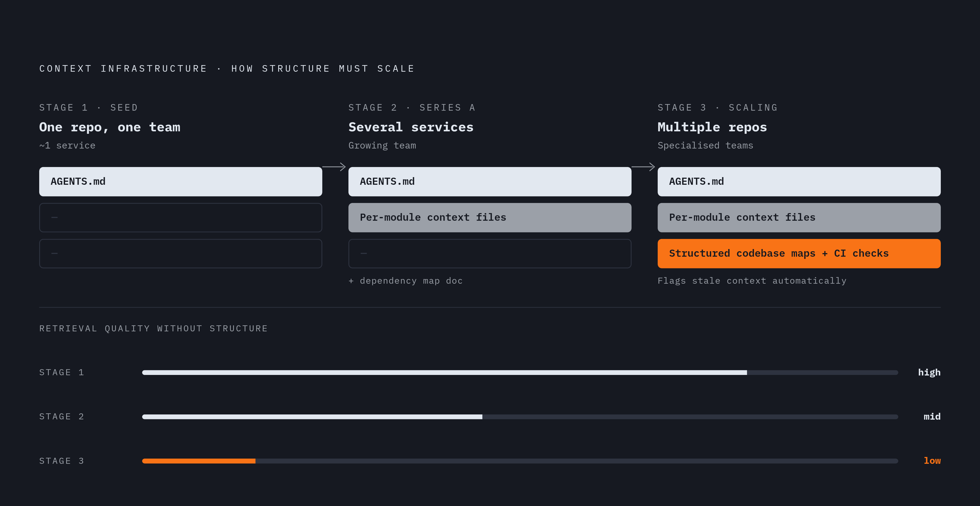Click 'RETRIEVAL QUALITY WITHOUT STRUCTURE' heading
Image resolution: width=980 pixels, height=506 pixels.
[x=154, y=329]
